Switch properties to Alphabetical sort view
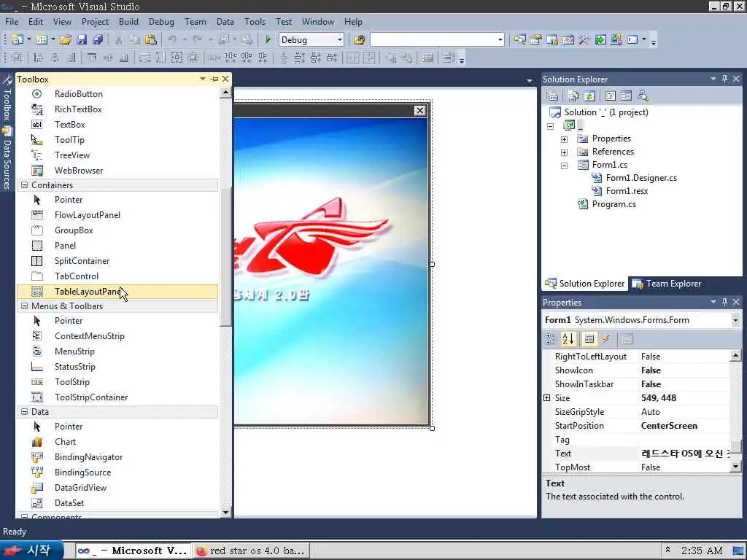747x560 pixels. [568, 338]
